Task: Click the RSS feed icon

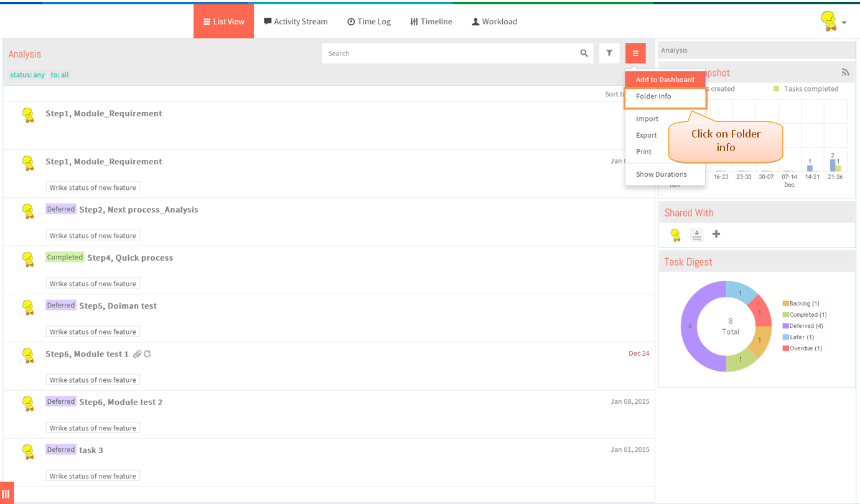Action: [x=845, y=72]
